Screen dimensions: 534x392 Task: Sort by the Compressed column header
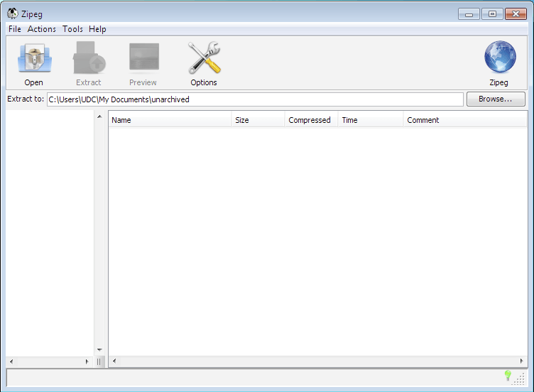pos(311,120)
